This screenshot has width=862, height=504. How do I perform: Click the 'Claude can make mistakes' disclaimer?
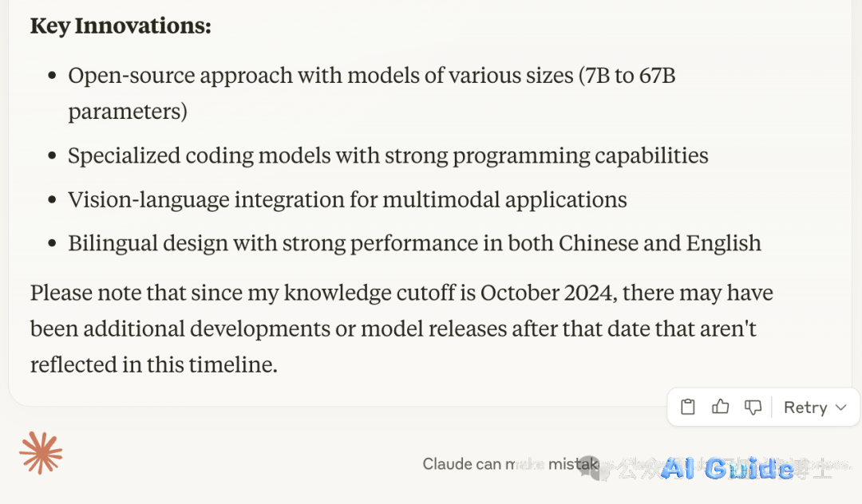[x=512, y=464]
